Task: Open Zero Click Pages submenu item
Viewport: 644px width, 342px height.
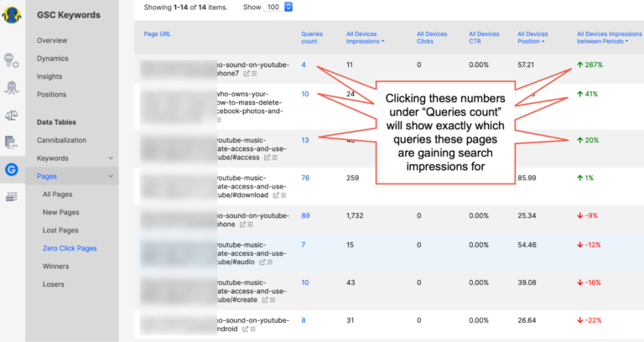Action: pos(70,248)
